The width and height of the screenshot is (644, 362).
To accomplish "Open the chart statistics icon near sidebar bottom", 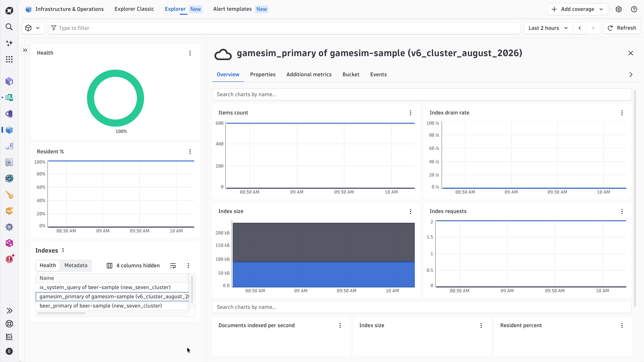I will tap(9, 337).
